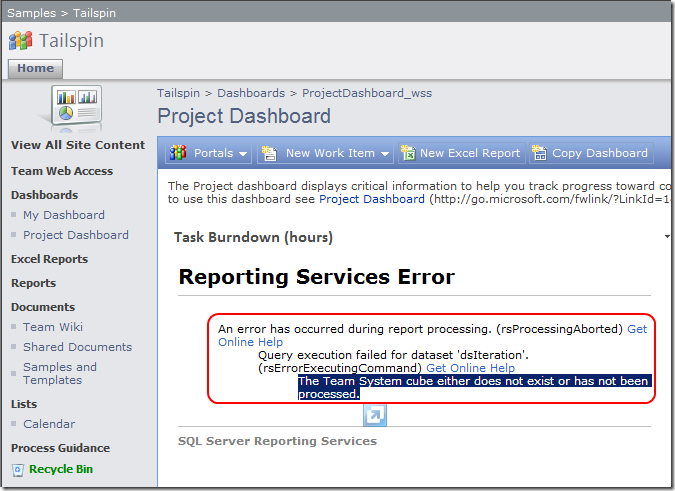Image resolution: width=675 pixels, height=491 pixels.
Task: Click the Portals colorful people icon
Action: (x=178, y=153)
